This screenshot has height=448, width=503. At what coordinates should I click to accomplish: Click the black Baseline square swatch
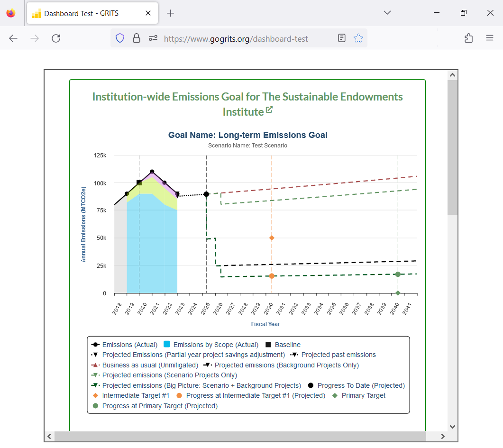268,345
